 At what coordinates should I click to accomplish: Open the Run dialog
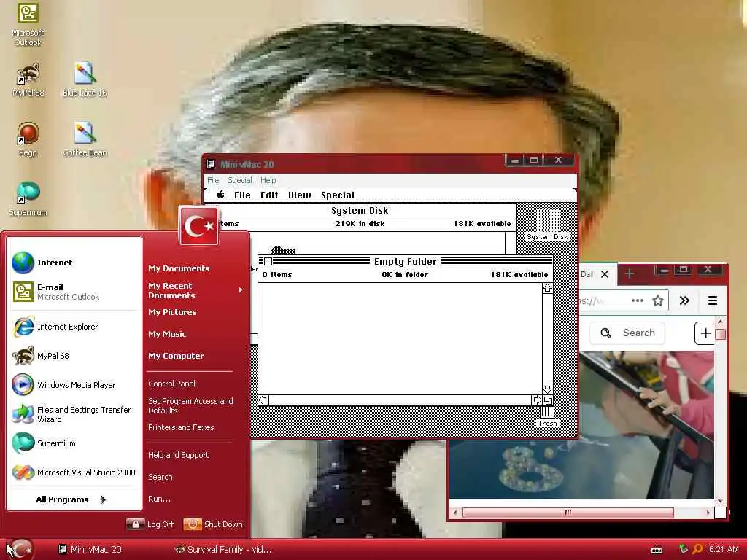pos(159,499)
